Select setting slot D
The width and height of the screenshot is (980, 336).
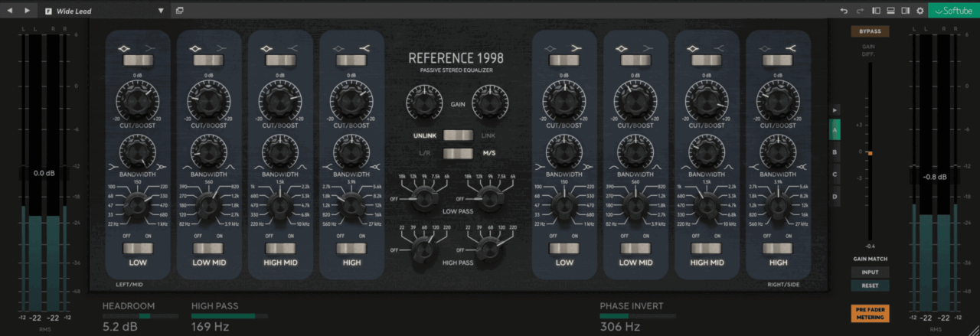point(835,197)
